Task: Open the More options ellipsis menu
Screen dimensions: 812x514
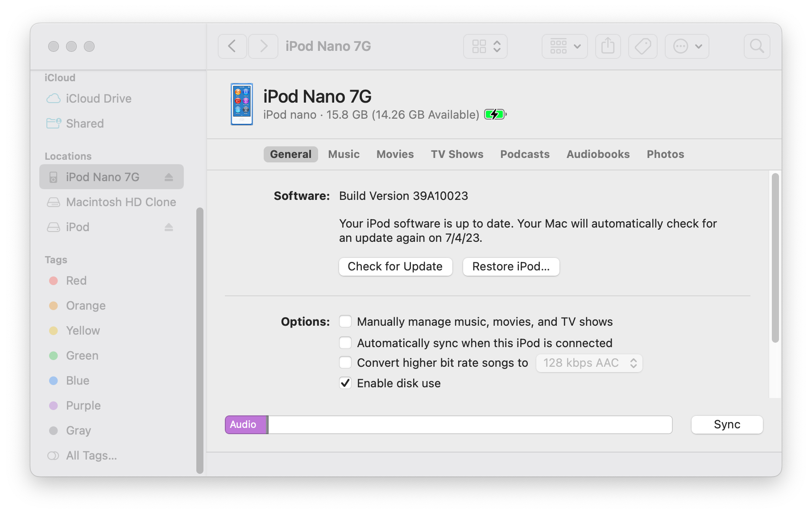Action: point(687,46)
